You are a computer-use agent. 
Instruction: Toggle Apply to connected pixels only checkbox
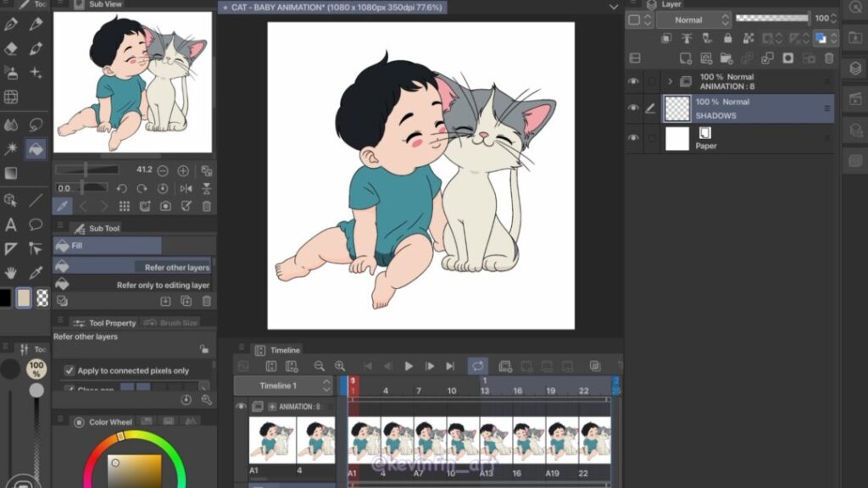click(x=70, y=370)
